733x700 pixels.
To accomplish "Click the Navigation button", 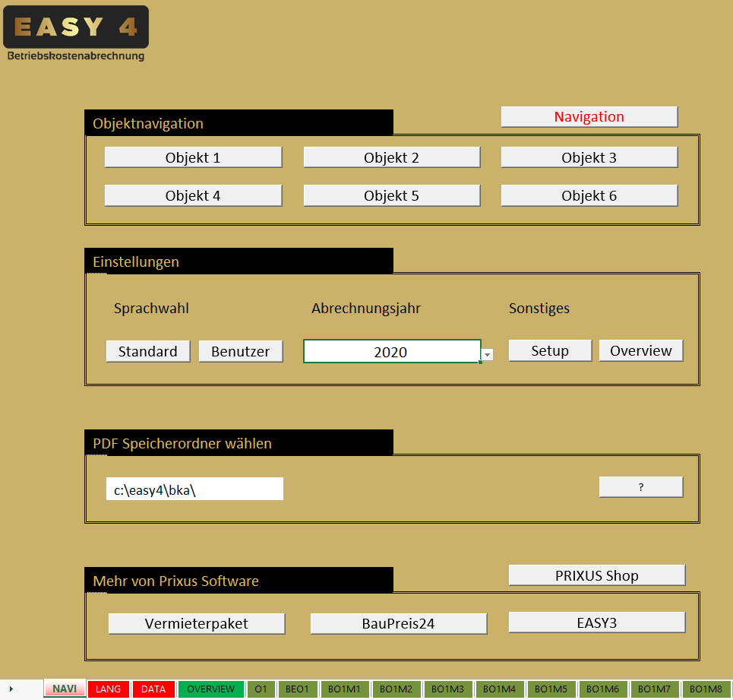I will point(589,116).
